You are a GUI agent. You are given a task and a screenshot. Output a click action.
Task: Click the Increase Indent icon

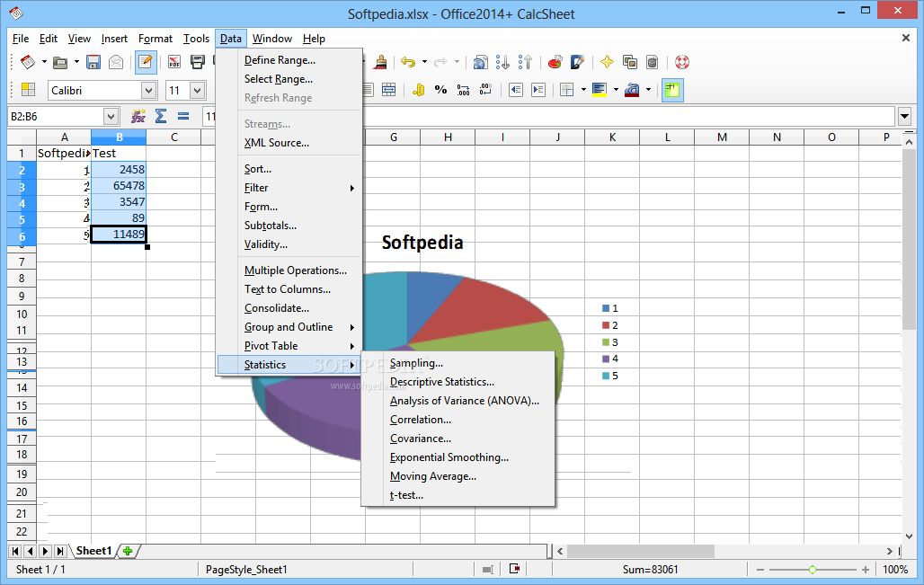point(538,90)
